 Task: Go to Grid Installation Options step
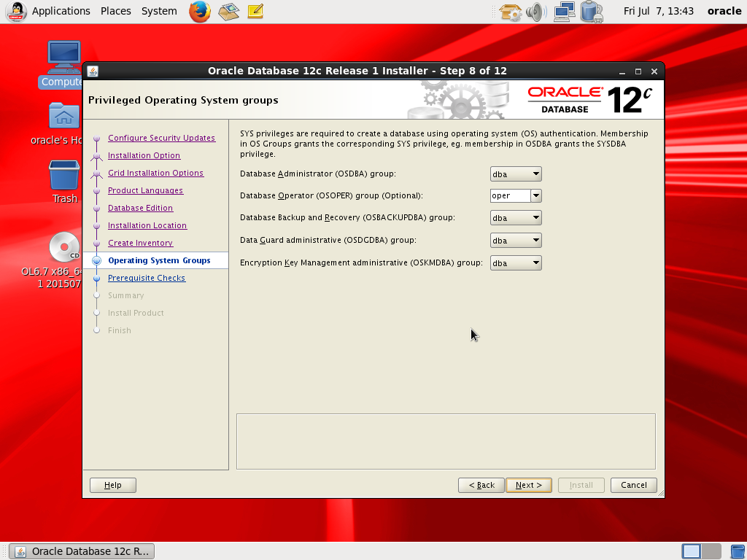(156, 173)
